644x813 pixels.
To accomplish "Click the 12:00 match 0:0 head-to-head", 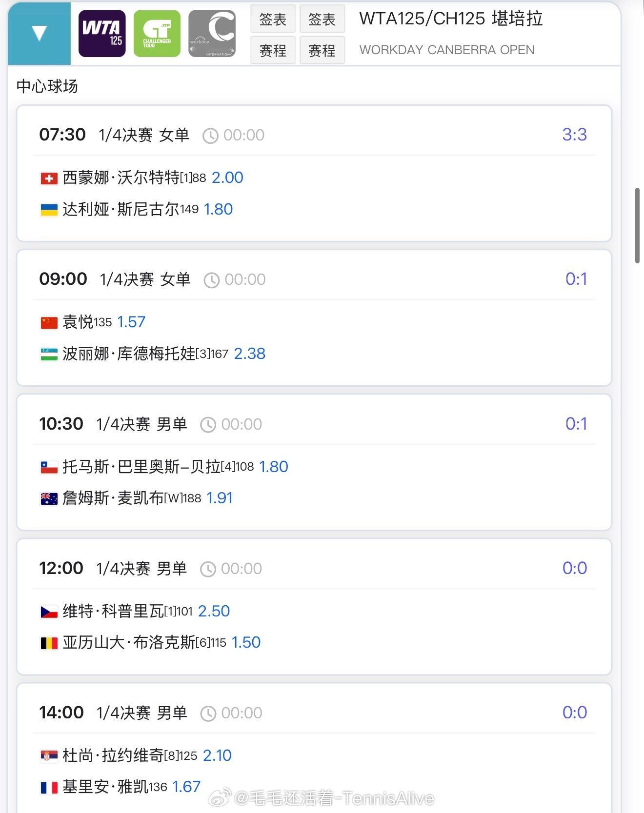I will point(574,568).
